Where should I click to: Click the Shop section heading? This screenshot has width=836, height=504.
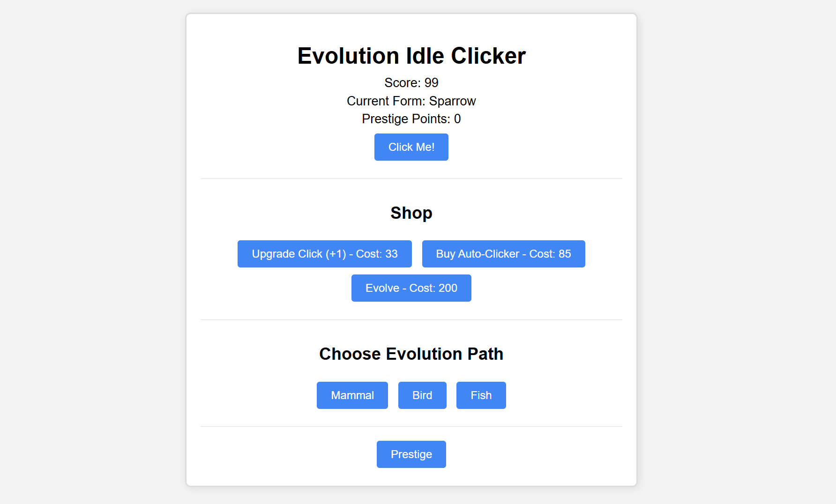click(411, 213)
